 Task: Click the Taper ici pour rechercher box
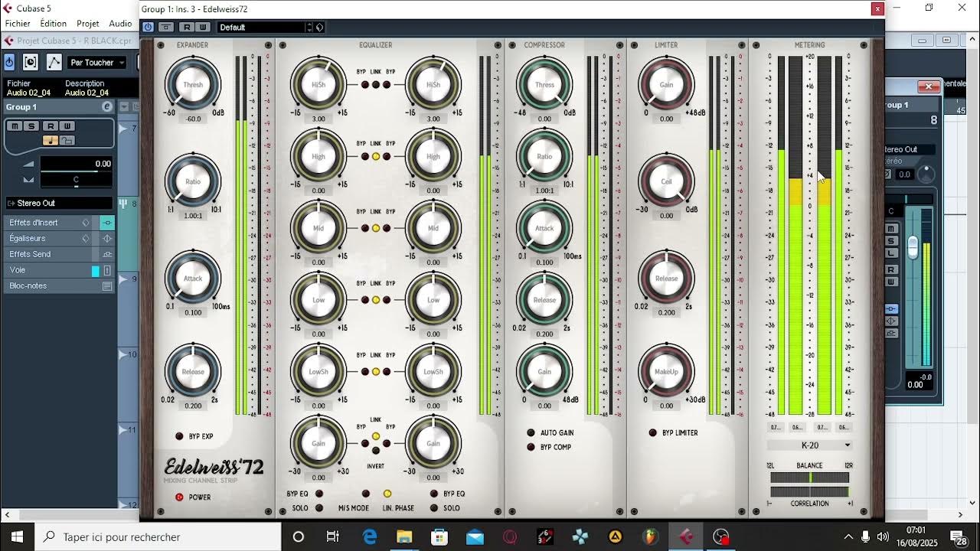[x=158, y=536]
